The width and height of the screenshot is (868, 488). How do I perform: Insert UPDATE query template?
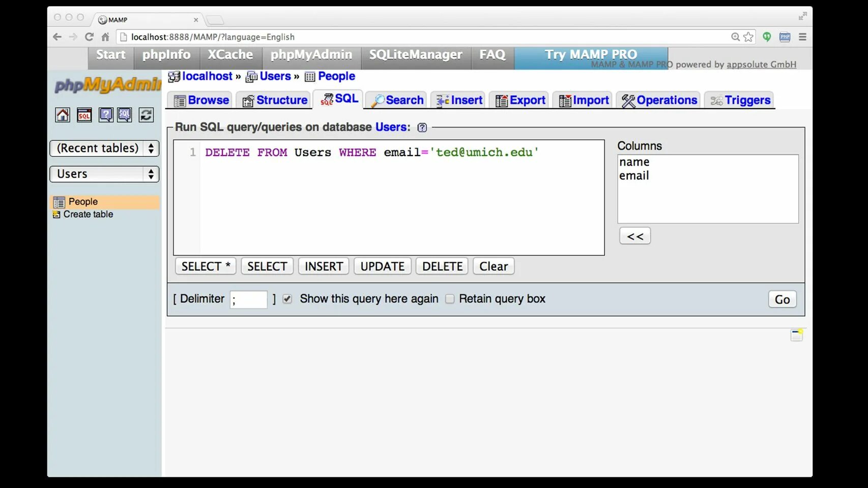coord(382,266)
